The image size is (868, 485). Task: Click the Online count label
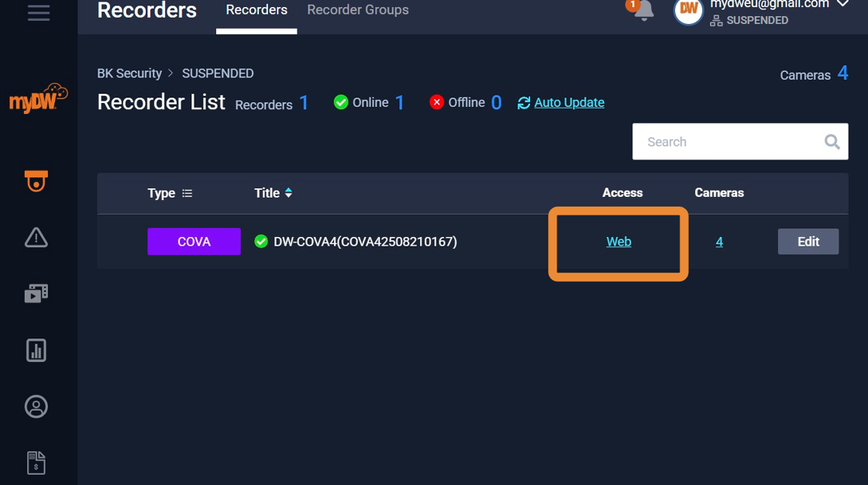[369, 102]
